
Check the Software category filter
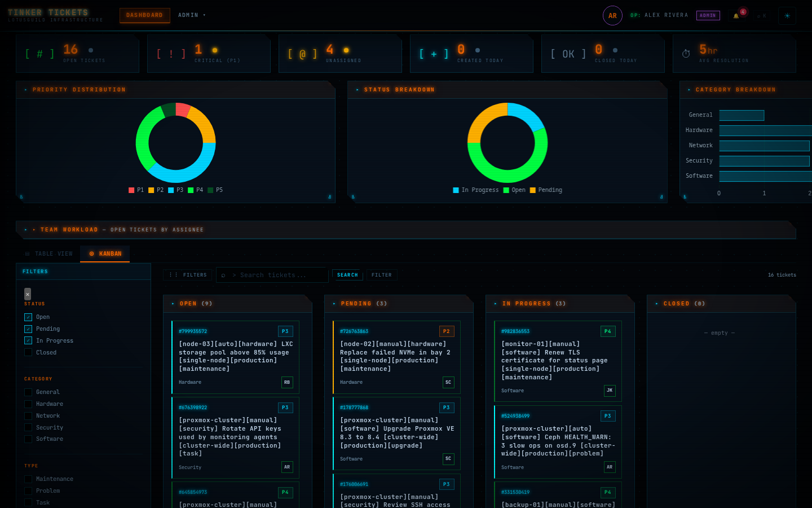pos(28,439)
